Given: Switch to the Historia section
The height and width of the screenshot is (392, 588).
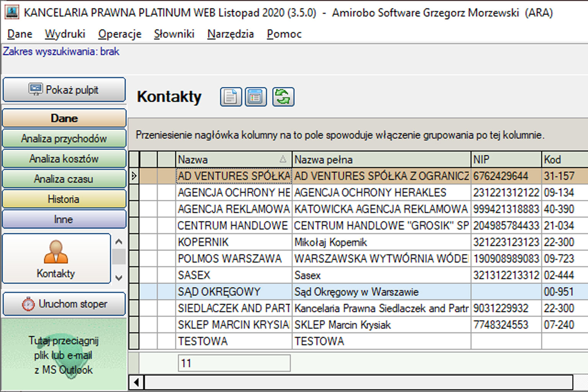Looking at the screenshot, I should click(64, 199).
